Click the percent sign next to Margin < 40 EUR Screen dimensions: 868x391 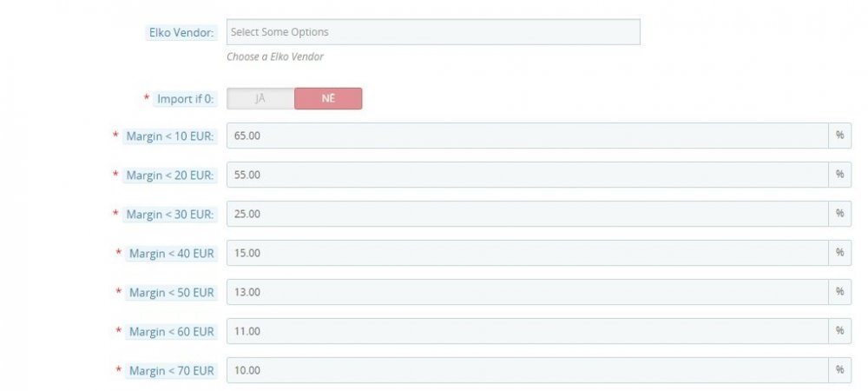839,253
